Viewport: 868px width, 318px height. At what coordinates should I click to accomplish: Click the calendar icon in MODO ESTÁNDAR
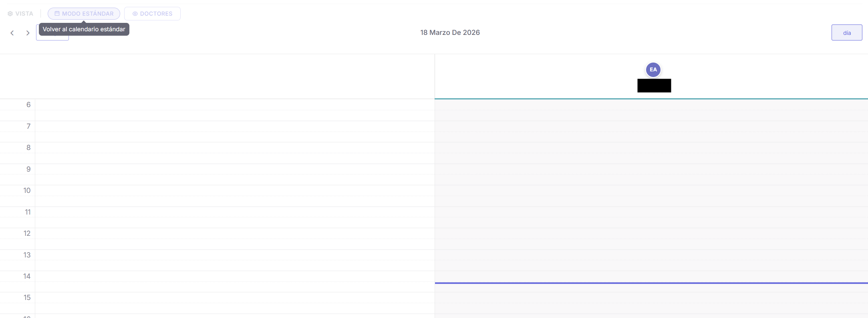click(57, 14)
